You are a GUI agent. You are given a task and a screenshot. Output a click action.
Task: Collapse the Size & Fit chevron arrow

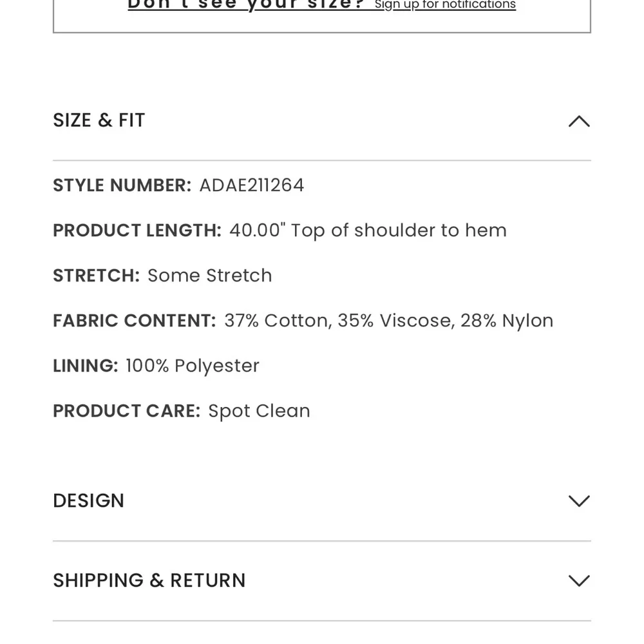click(x=579, y=121)
